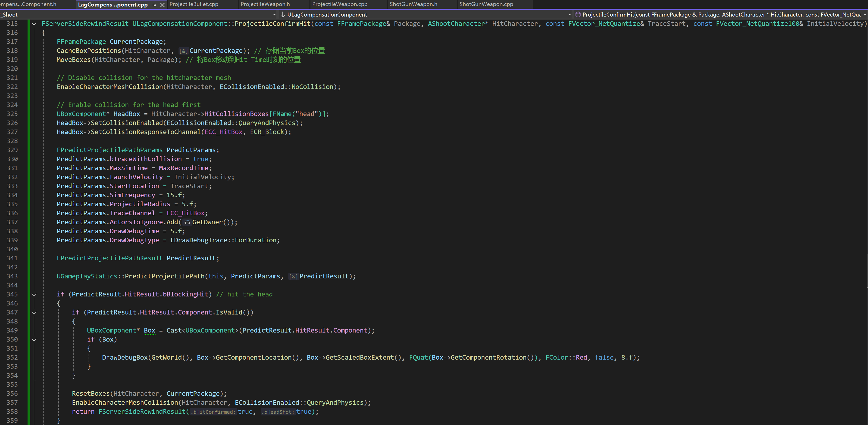Click line number 329 in the gutter

tap(12, 150)
